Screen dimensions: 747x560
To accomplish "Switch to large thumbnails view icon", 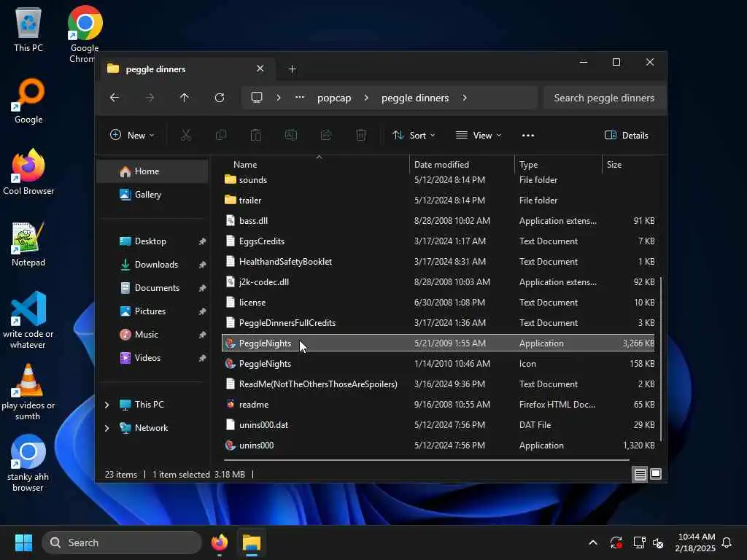I will tap(656, 474).
